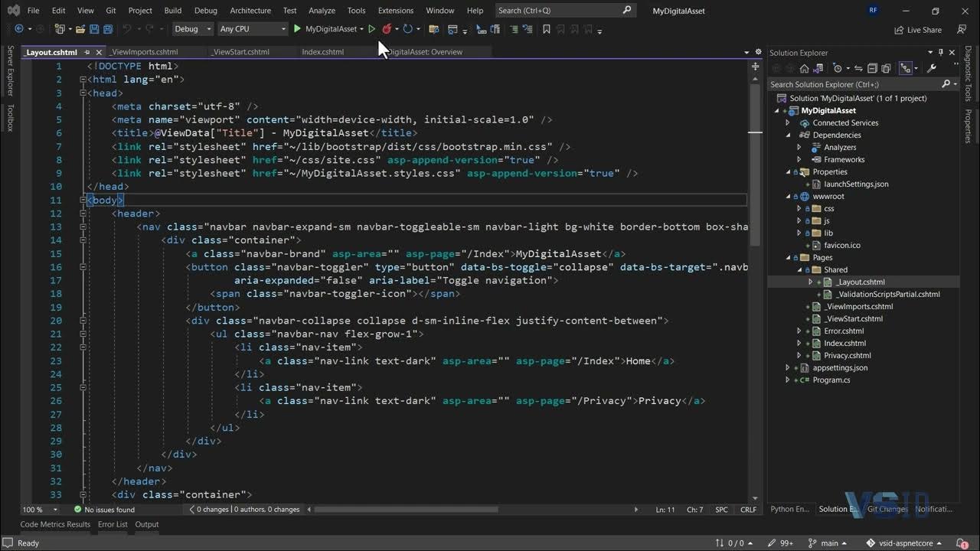Click the horizontal scrollbar in editor
Image resolution: width=980 pixels, height=551 pixels.
[x=407, y=509]
